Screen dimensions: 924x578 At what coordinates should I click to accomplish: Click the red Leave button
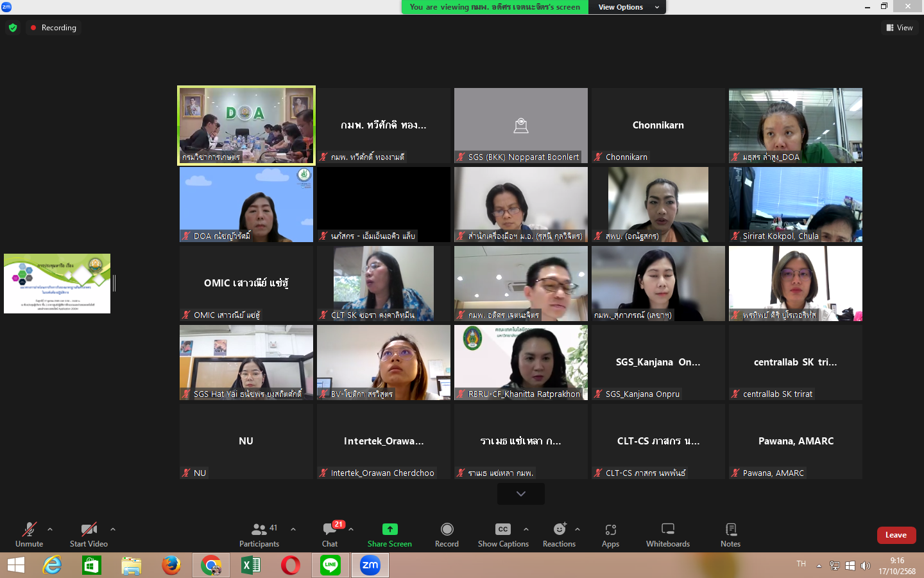point(896,535)
